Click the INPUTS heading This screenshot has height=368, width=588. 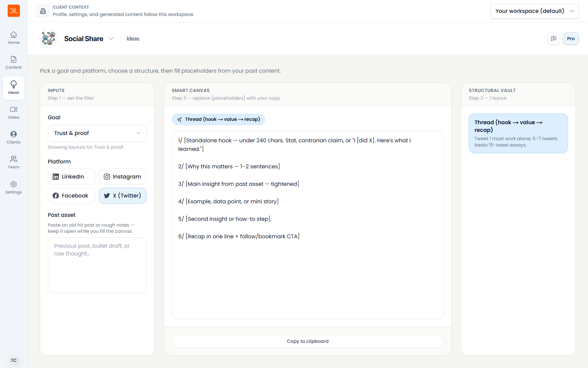[x=56, y=90]
